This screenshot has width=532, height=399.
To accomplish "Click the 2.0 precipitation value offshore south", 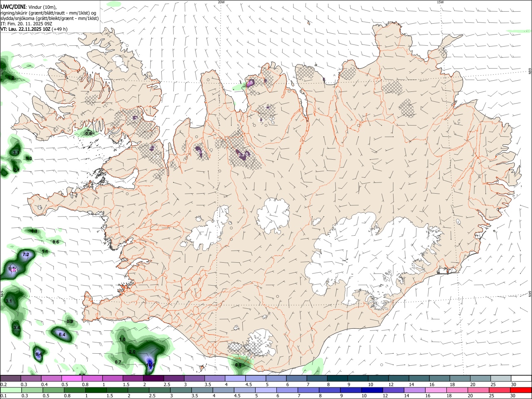I will [x=133, y=352].
